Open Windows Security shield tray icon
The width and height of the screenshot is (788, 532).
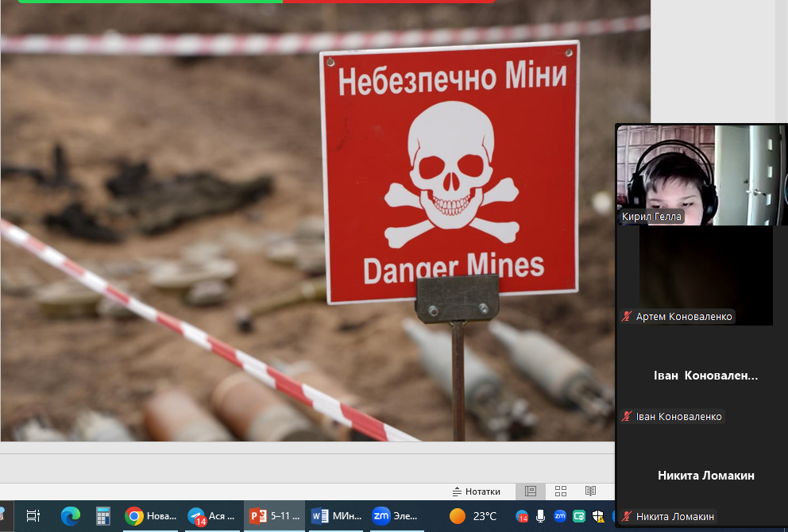coord(598,516)
